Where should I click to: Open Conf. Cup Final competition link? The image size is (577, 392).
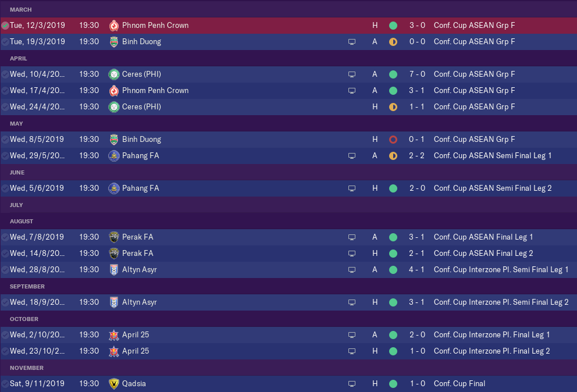[460, 384]
